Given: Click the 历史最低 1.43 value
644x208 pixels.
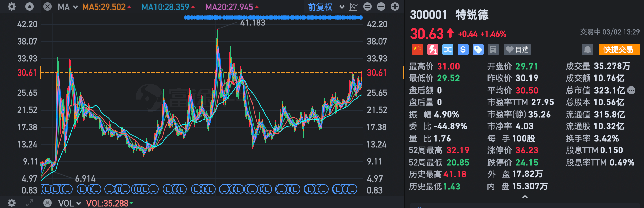Looking at the screenshot, I should (452, 186).
